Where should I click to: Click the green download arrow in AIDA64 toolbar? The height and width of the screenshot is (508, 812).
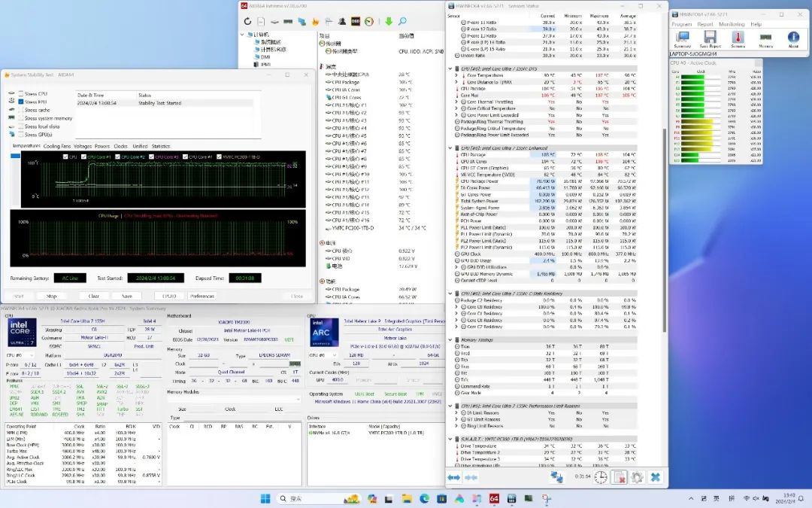pyautogui.click(x=389, y=21)
